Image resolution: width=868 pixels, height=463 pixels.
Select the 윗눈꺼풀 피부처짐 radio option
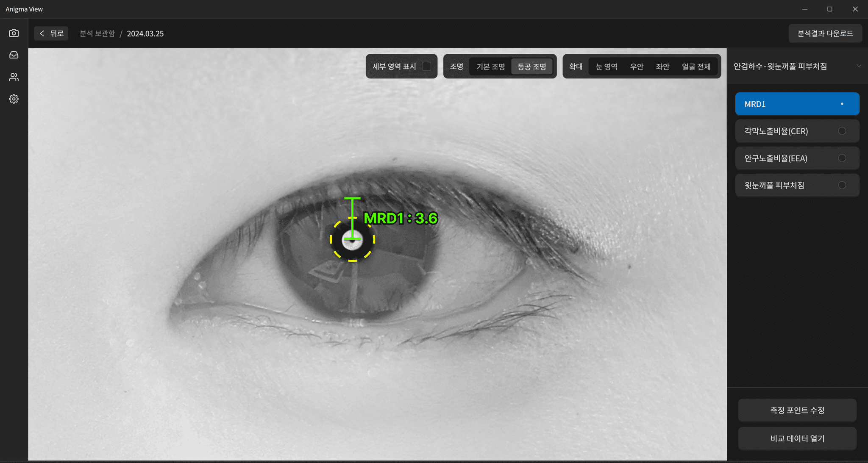842,185
